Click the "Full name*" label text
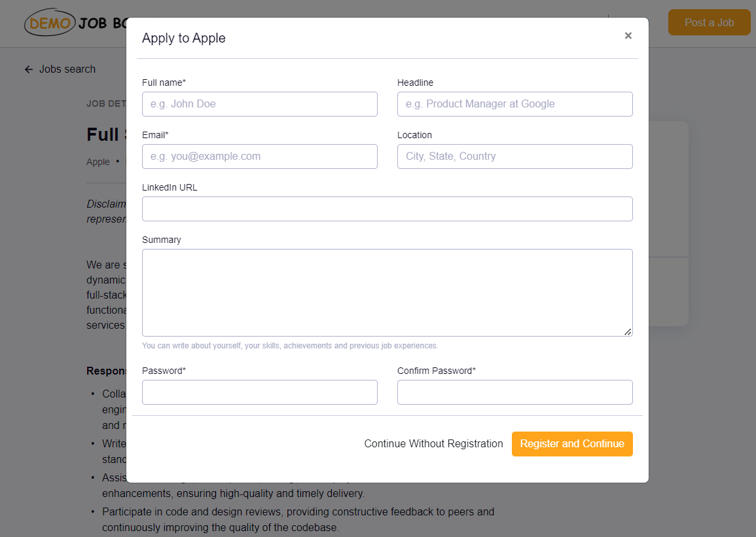756x537 pixels. (x=164, y=83)
